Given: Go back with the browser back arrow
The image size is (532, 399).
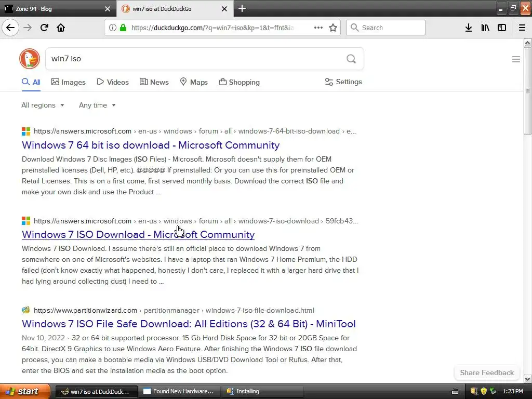Looking at the screenshot, I should pos(10,28).
